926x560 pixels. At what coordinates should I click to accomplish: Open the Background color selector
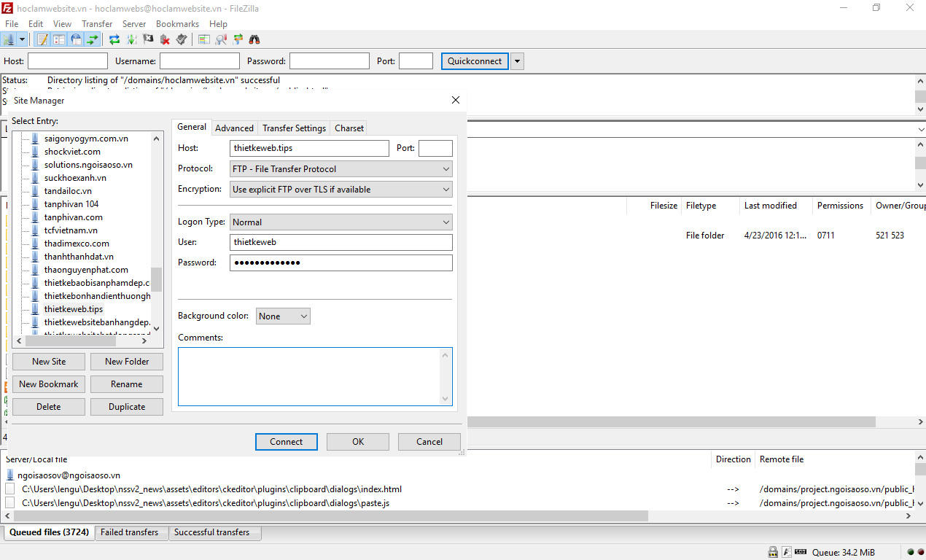(283, 316)
